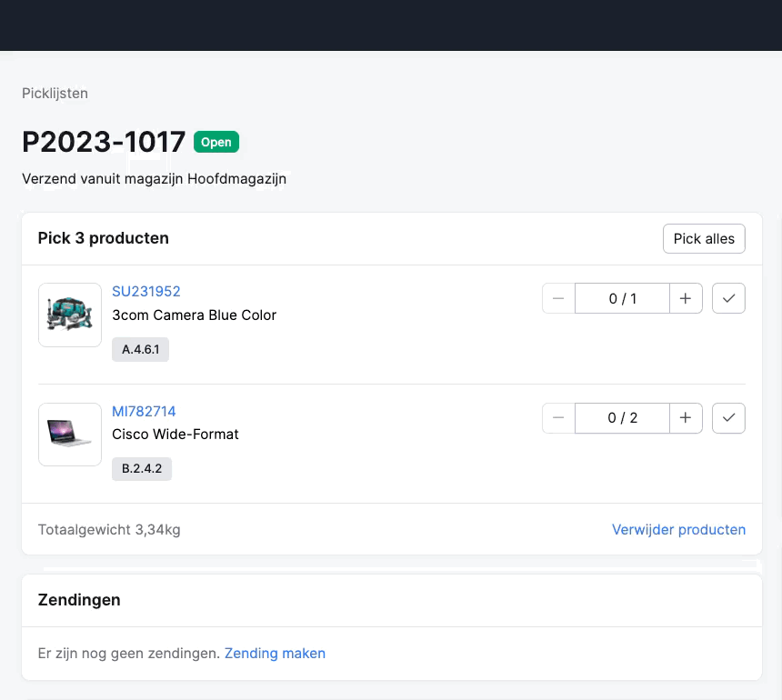Click Verwijder producten link
782x700 pixels.
(x=678, y=529)
